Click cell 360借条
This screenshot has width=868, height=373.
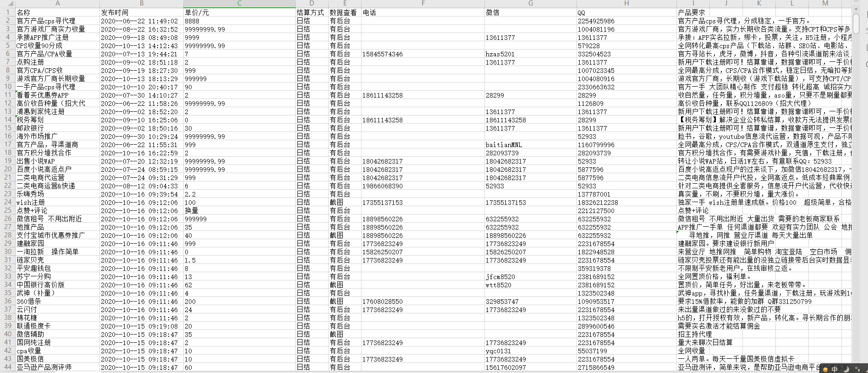[57, 301]
